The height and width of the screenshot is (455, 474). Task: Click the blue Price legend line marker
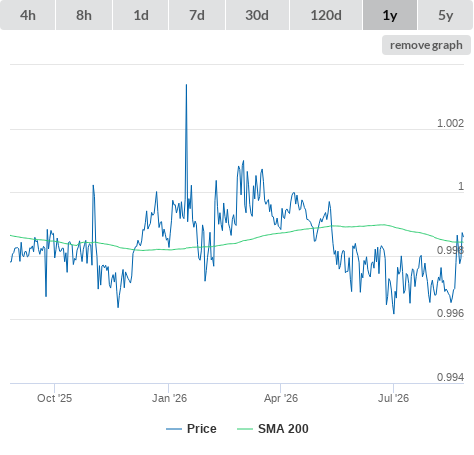[x=174, y=429]
